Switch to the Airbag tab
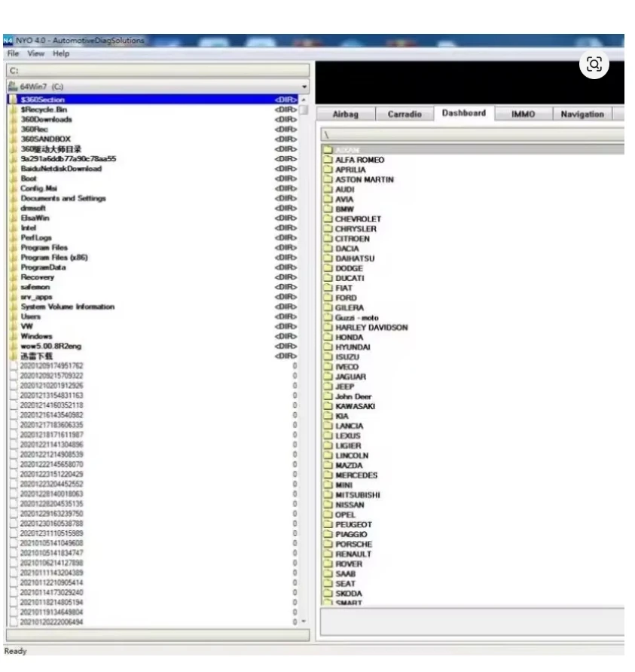This screenshot has height=672, width=635. pos(345,115)
